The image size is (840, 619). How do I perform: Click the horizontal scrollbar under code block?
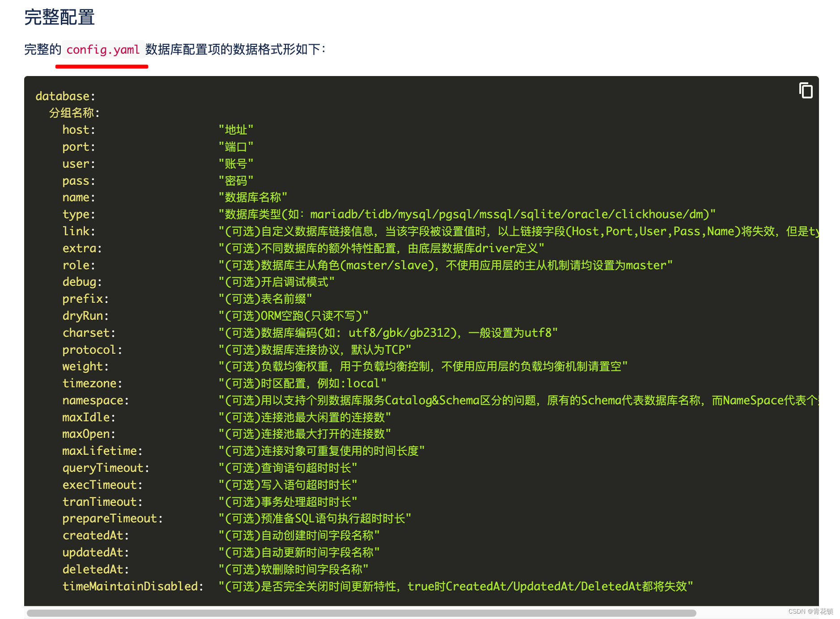(361, 613)
